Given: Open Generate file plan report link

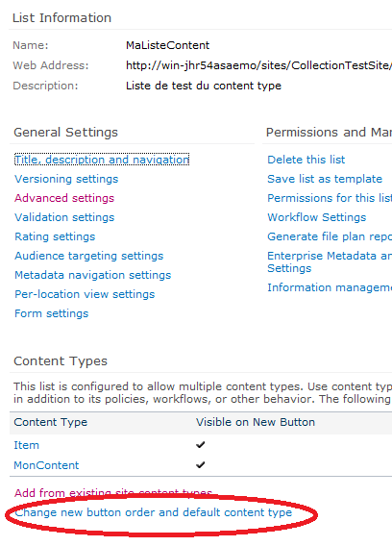Looking at the screenshot, I should point(330,236).
